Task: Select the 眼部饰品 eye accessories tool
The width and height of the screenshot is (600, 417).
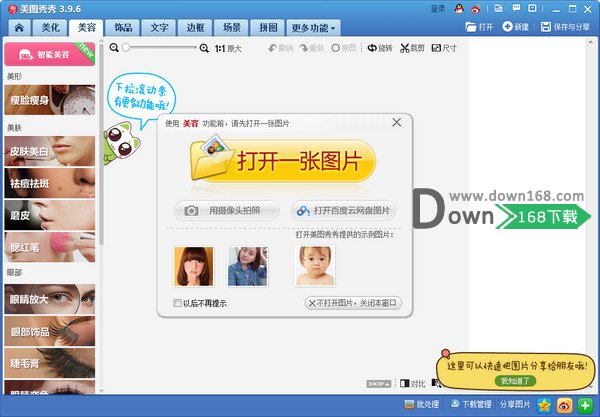Action: coord(50,331)
